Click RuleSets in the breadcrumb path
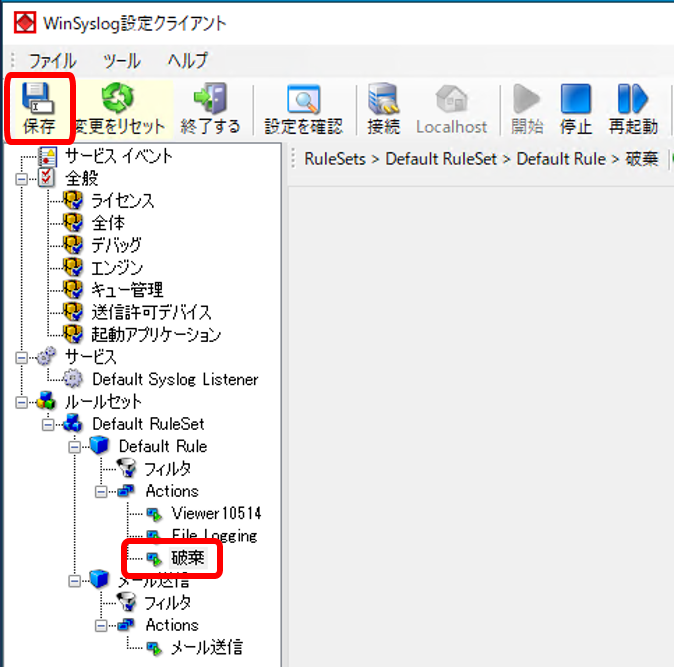This screenshot has height=667, width=674. click(x=335, y=159)
